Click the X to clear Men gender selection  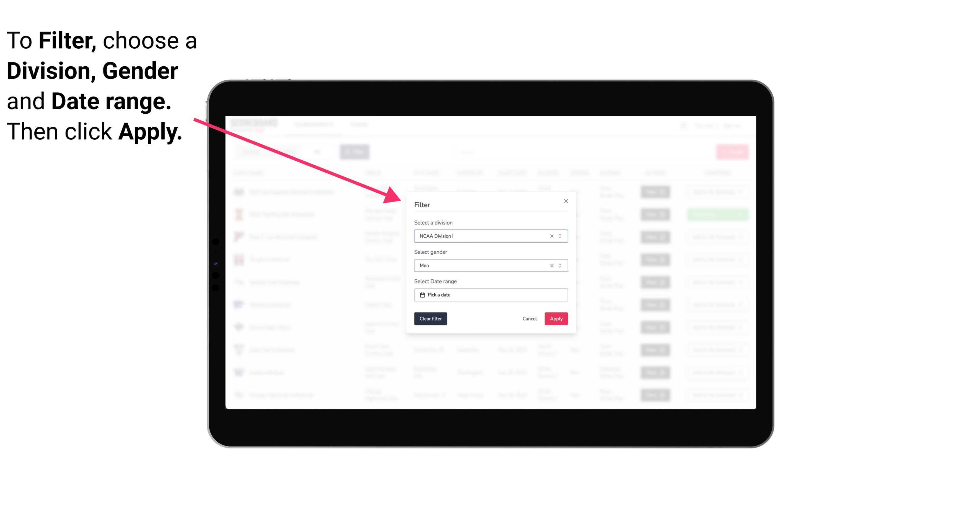[551, 265]
